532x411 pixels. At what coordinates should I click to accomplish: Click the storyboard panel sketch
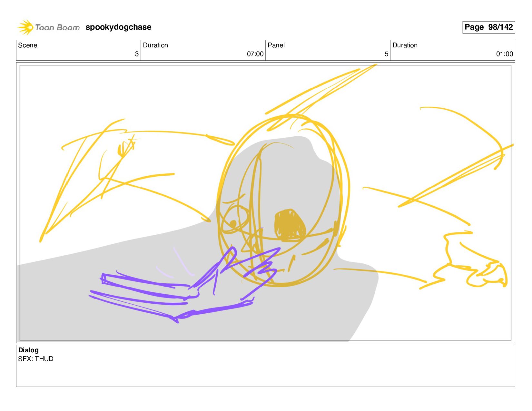pos(265,203)
